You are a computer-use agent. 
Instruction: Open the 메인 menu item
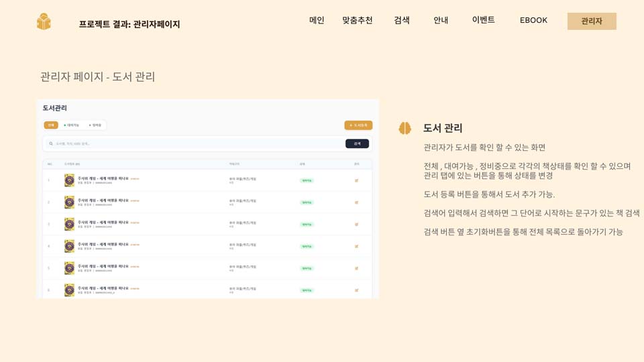317,20
